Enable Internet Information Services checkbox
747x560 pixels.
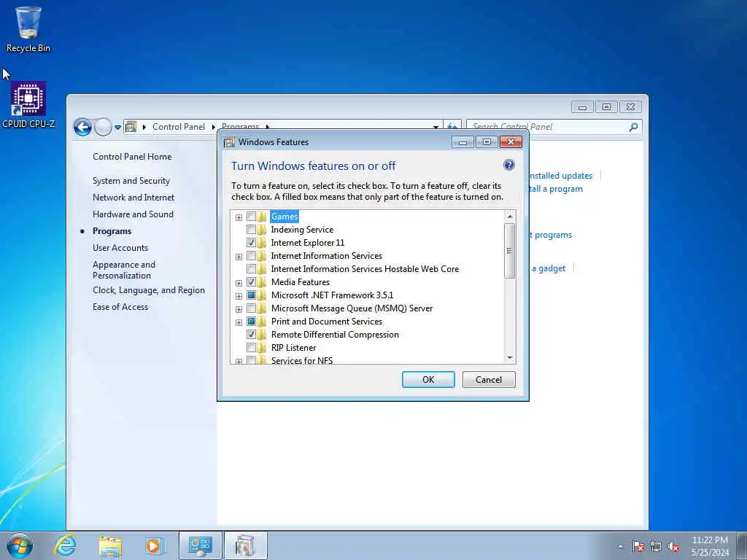pyautogui.click(x=251, y=256)
